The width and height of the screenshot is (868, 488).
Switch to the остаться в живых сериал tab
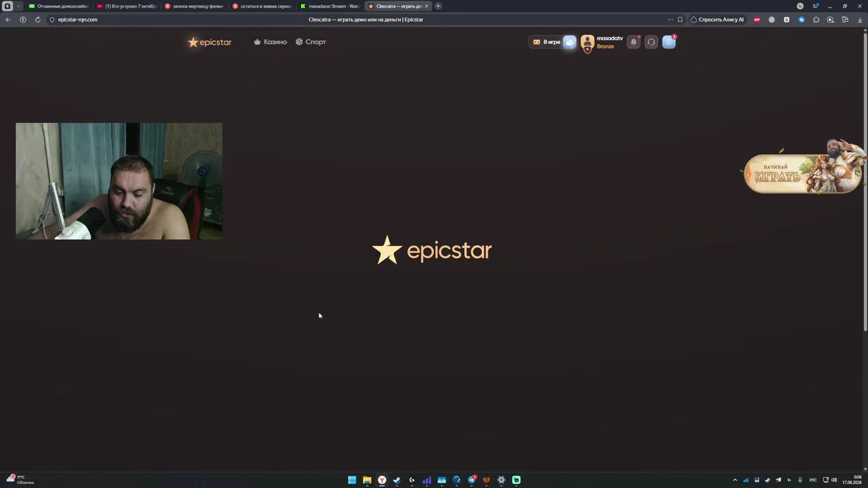click(262, 6)
